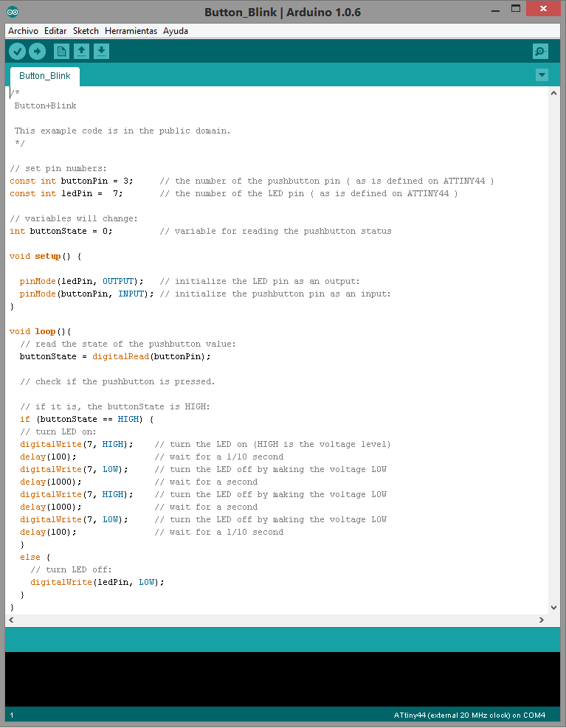
Task: Close the Arduino window
Action: pyautogui.click(x=543, y=8)
